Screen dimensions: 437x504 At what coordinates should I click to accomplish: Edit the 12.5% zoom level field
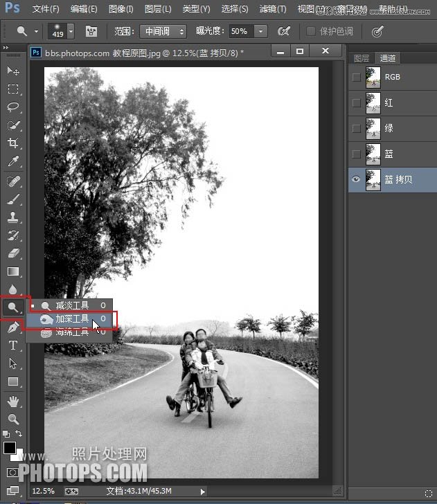pos(44,491)
